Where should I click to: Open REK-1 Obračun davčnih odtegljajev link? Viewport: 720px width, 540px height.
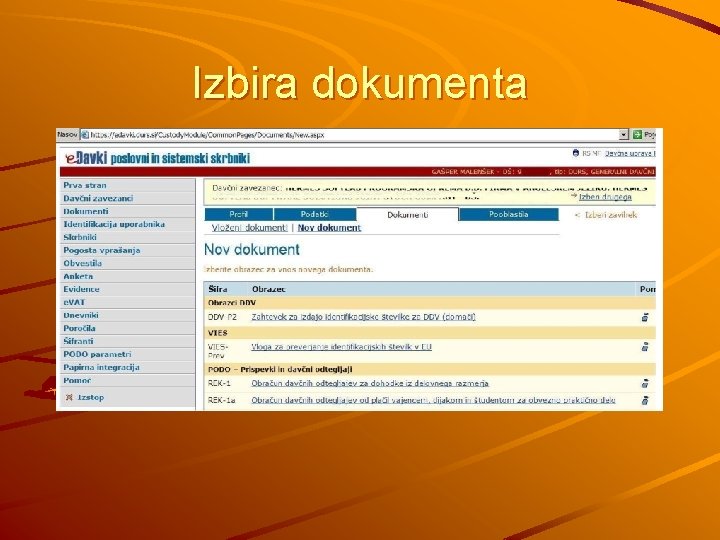[x=370, y=383]
